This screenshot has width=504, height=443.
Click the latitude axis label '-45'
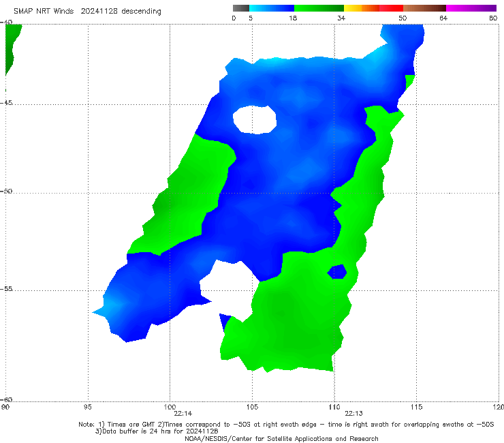6,103
